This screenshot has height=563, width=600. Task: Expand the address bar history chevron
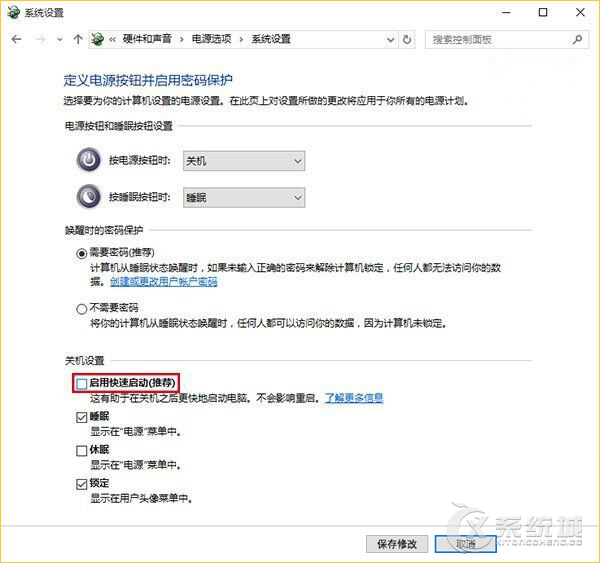point(390,39)
